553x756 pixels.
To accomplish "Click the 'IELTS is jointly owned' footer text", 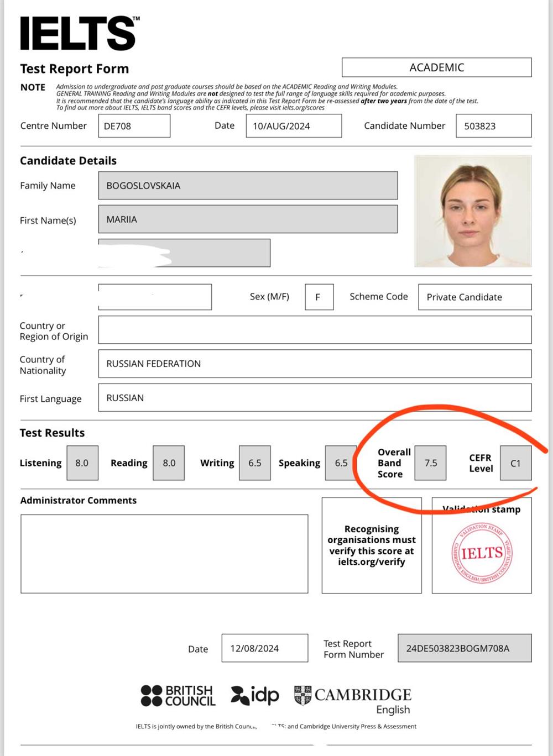I will click(276, 726).
